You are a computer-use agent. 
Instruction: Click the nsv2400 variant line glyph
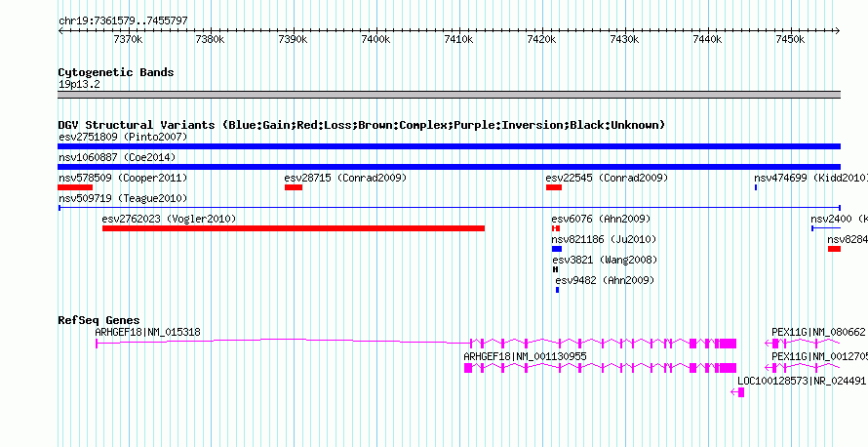pos(826,228)
